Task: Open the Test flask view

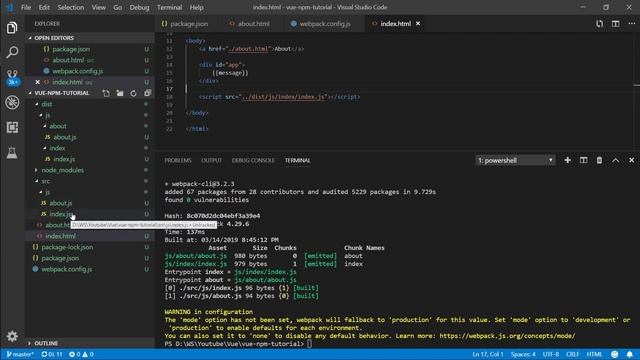Action: coord(12,153)
